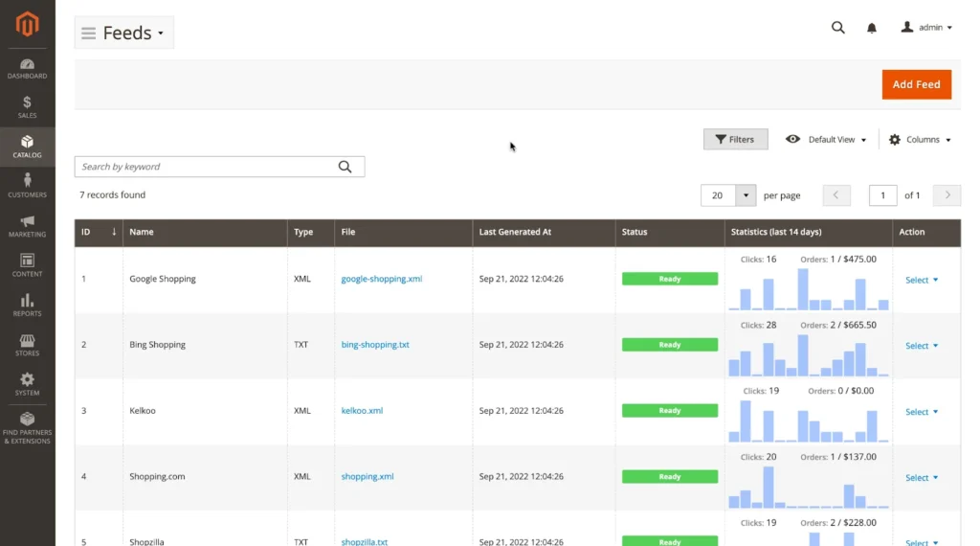The image size is (980, 546).
Task: Sort by the Name column header
Action: pos(205,232)
